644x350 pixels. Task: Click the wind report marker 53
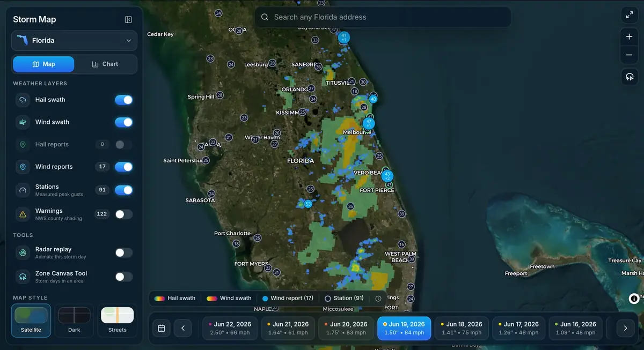point(308,204)
